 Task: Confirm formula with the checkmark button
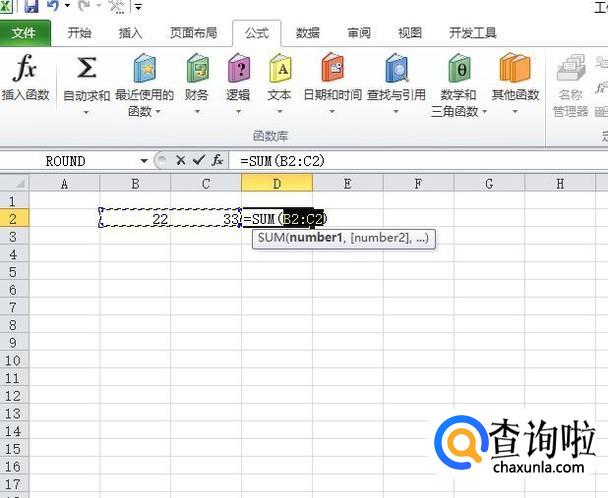(199, 160)
